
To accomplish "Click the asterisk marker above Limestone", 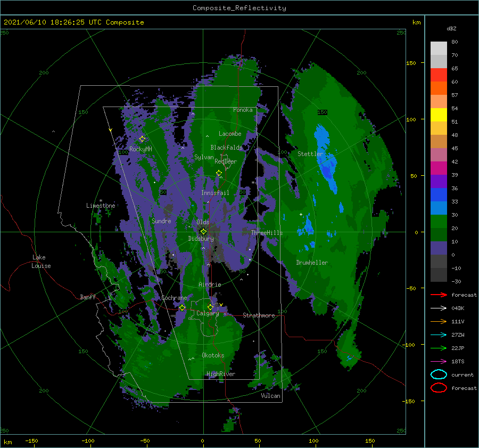I will click(101, 201).
